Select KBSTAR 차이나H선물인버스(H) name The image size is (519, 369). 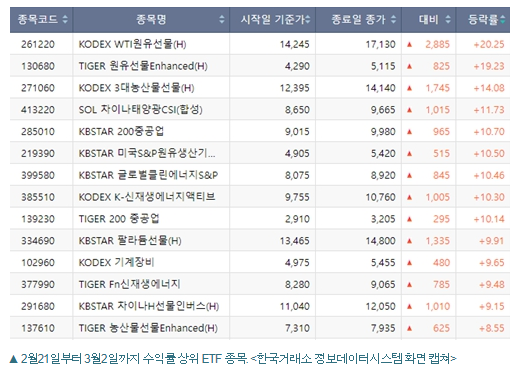(149, 306)
